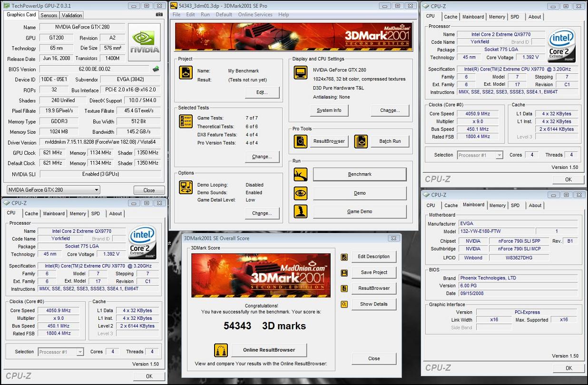Click the Save Project floppy icon
The height and width of the screenshot is (385, 588).
(344, 273)
